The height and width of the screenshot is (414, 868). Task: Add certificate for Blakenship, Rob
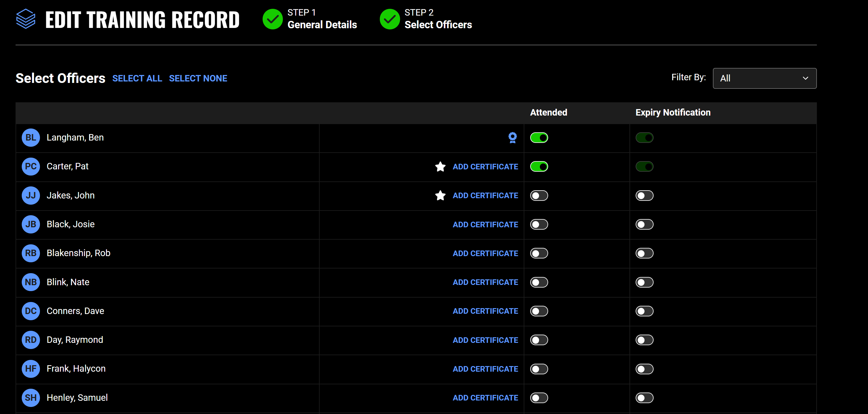[485, 253]
